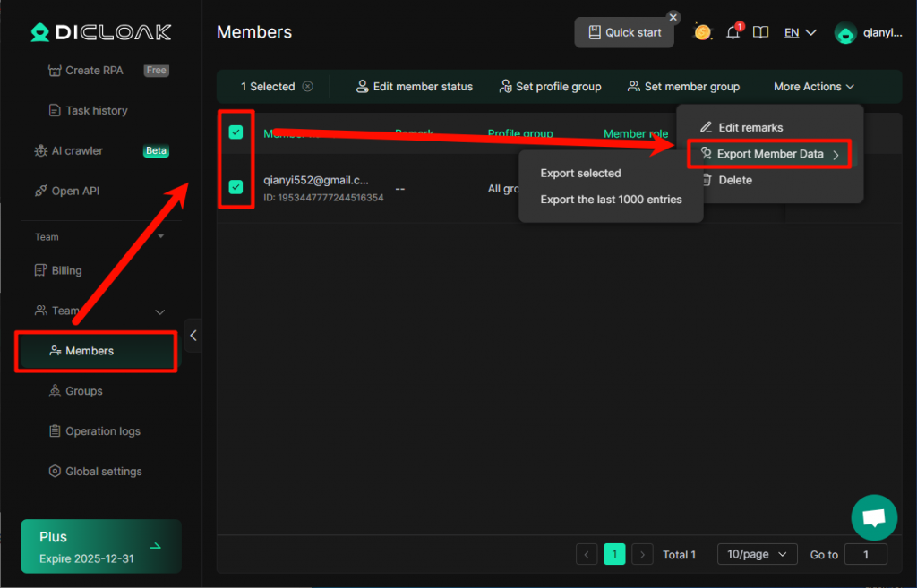917x588 pixels.
Task: Open the documentation book icon
Action: click(760, 33)
